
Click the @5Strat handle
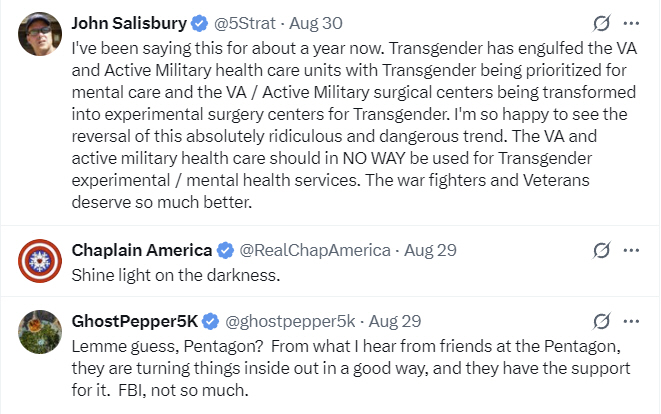pos(245,23)
